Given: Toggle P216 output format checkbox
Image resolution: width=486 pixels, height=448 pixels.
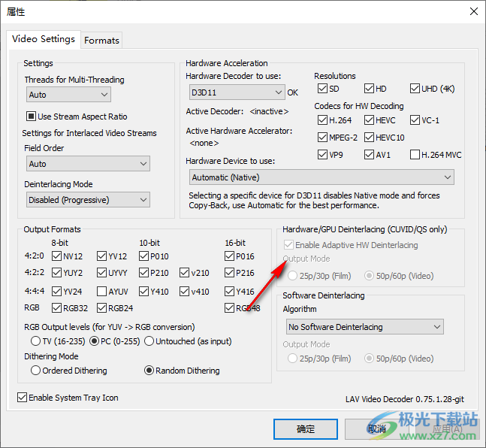Looking at the screenshot, I should click(x=229, y=273).
